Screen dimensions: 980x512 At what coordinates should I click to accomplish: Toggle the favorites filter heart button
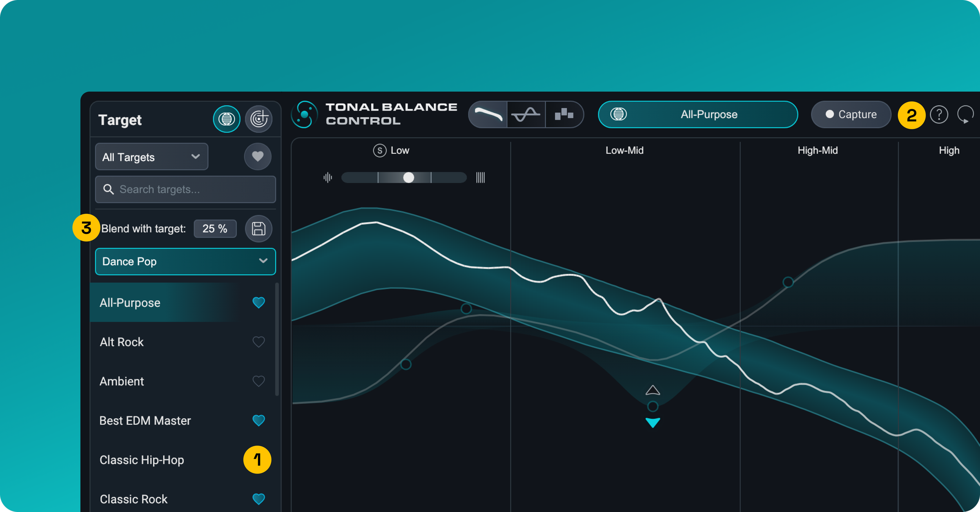(x=258, y=156)
